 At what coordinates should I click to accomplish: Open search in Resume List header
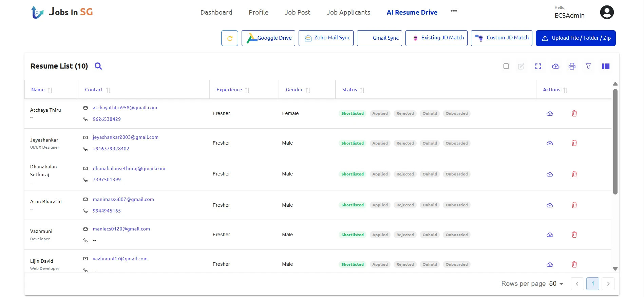[x=98, y=66]
